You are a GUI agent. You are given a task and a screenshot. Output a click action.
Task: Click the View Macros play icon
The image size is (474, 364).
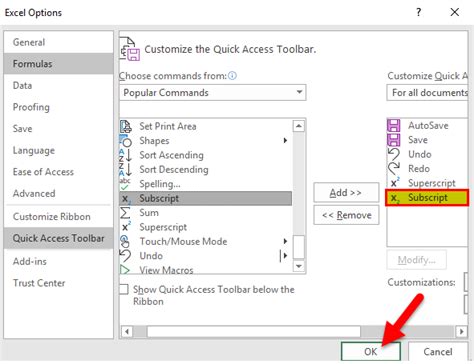point(125,270)
